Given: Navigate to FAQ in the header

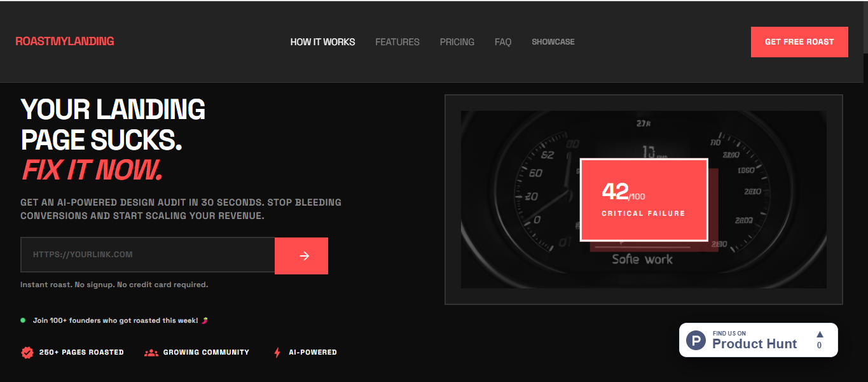Looking at the screenshot, I should click(x=502, y=42).
